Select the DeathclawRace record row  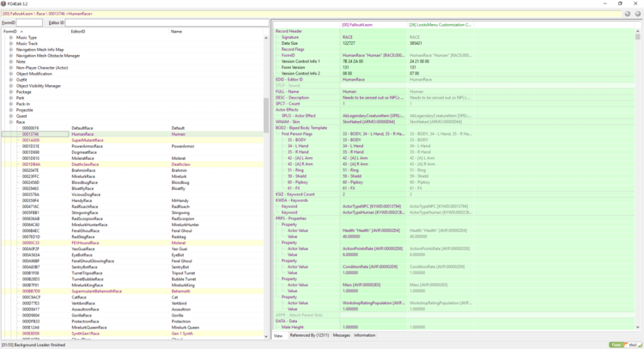click(x=132, y=164)
